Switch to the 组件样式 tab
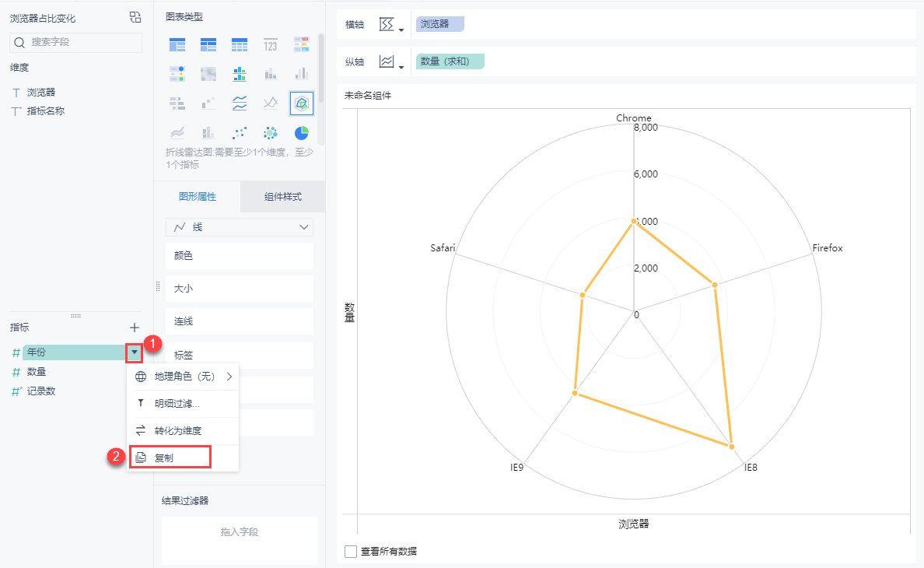This screenshot has height=568, width=924. (282, 197)
